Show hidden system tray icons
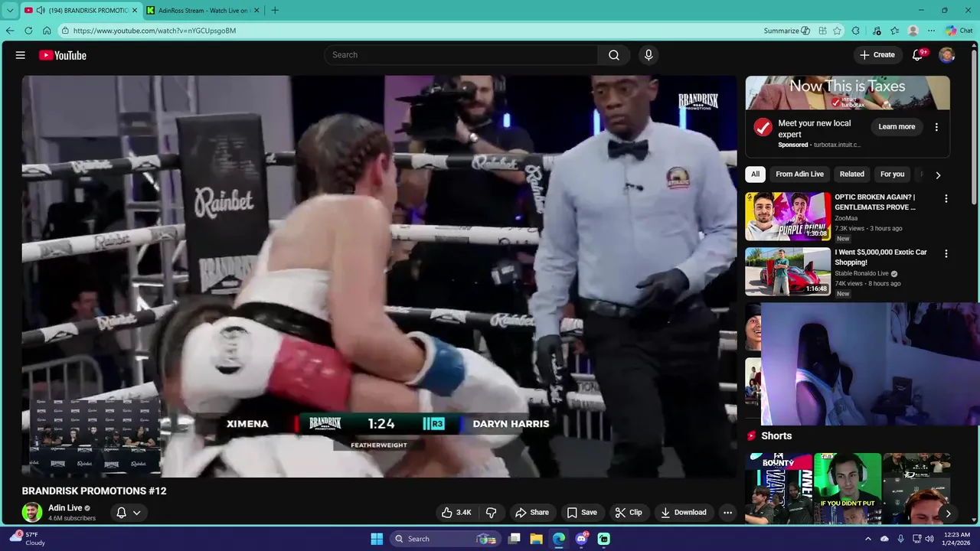 pyautogui.click(x=867, y=539)
